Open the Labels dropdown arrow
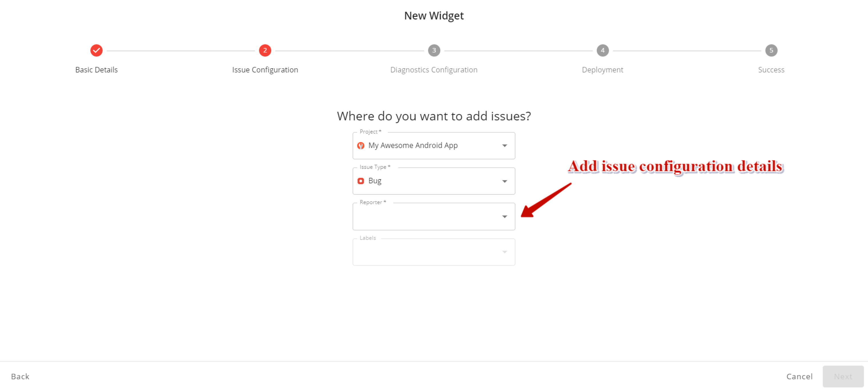The height and width of the screenshot is (391, 868). (505, 252)
